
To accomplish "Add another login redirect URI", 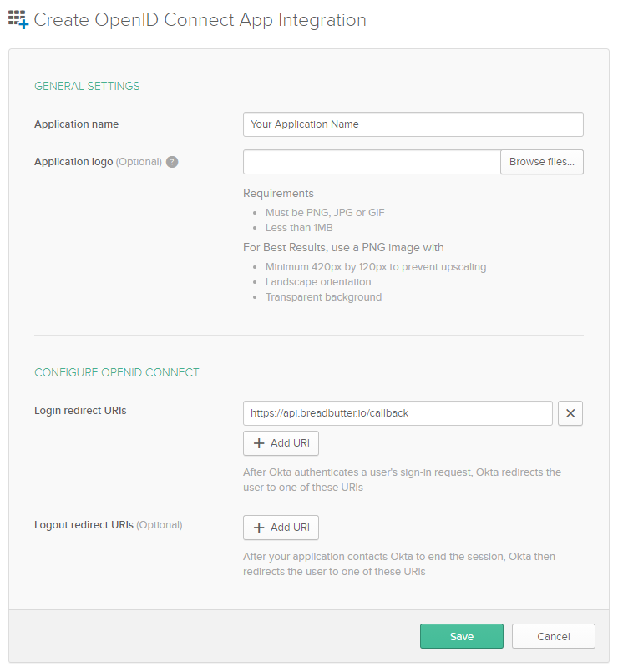I will pyautogui.click(x=281, y=443).
